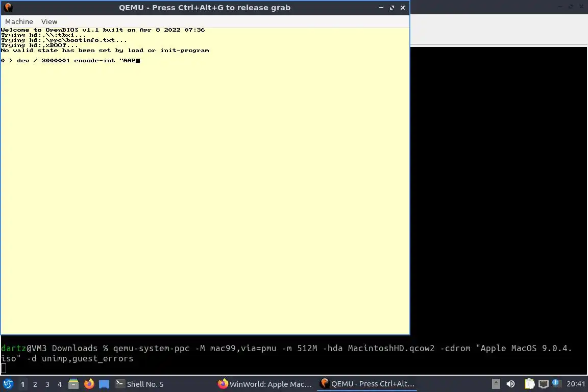The width and height of the screenshot is (588, 392).
Task: Maximize the QEMU window
Action: [x=392, y=8]
